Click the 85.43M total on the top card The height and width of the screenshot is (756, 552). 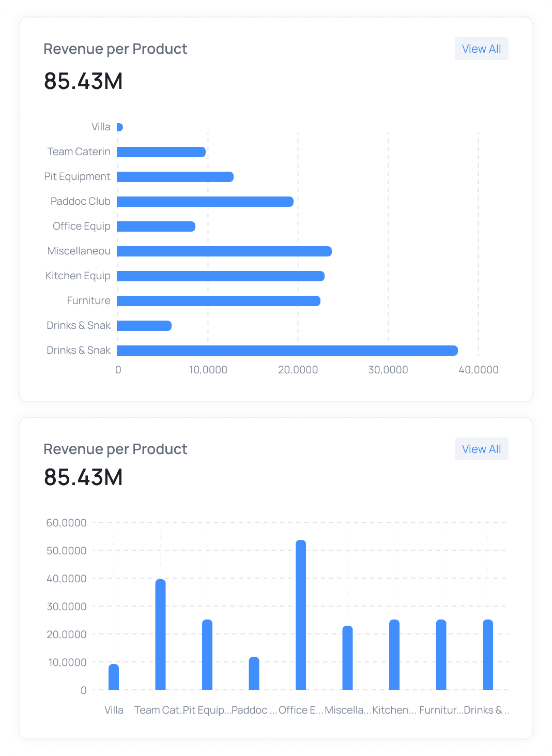[x=83, y=81]
